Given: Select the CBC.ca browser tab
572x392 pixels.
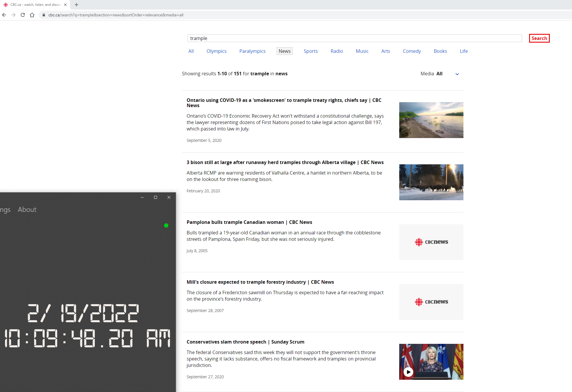Looking at the screenshot, I should pyautogui.click(x=35, y=5).
